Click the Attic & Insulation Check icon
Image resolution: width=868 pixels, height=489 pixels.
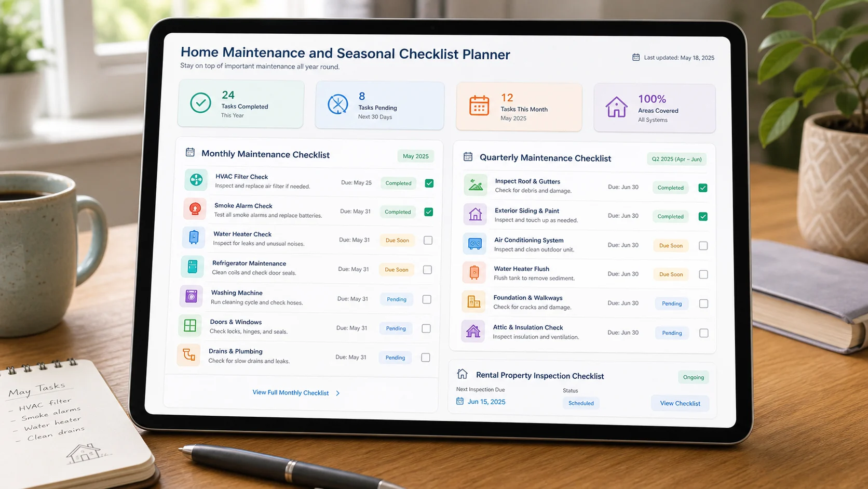pos(473,331)
